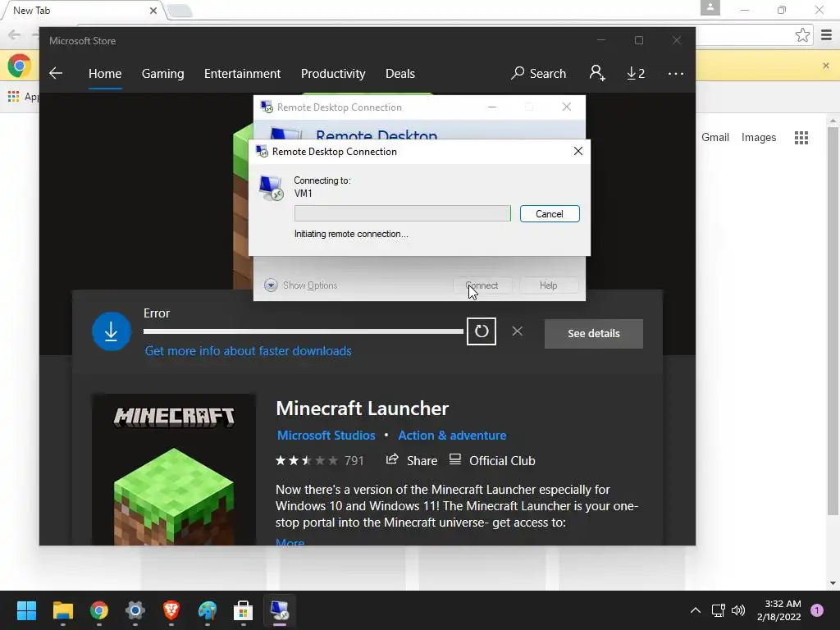
Task: Close the Connecting to VM1 dialog
Action: (x=577, y=151)
